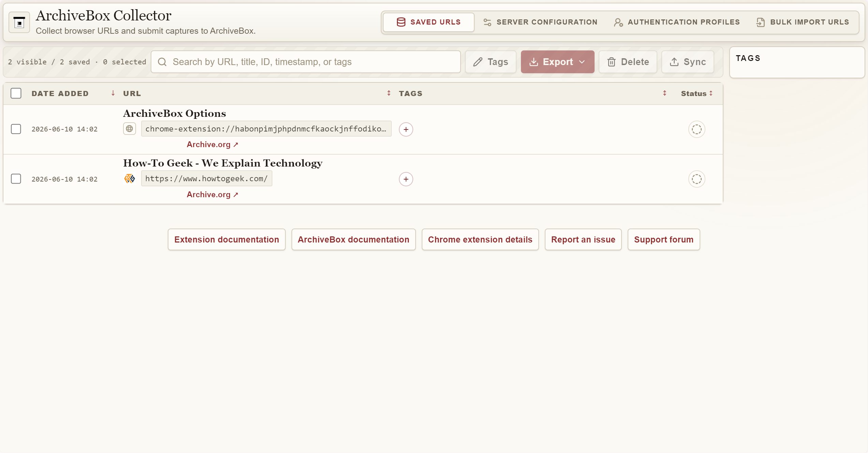The image size is (868, 453).
Task: Open ArchiveBox documentation link
Action: pyautogui.click(x=354, y=239)
